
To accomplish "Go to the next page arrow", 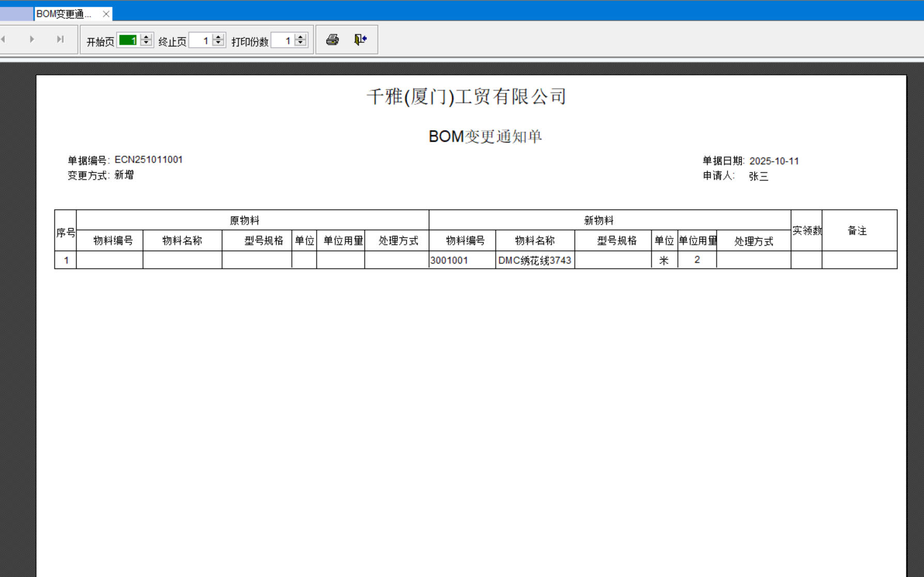I will pos(32,39).
